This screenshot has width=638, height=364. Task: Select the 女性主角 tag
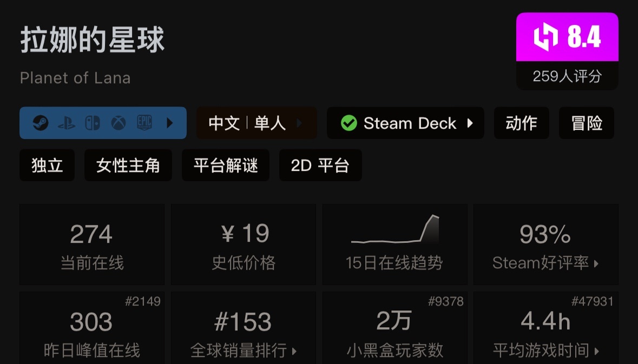(128, 166)
